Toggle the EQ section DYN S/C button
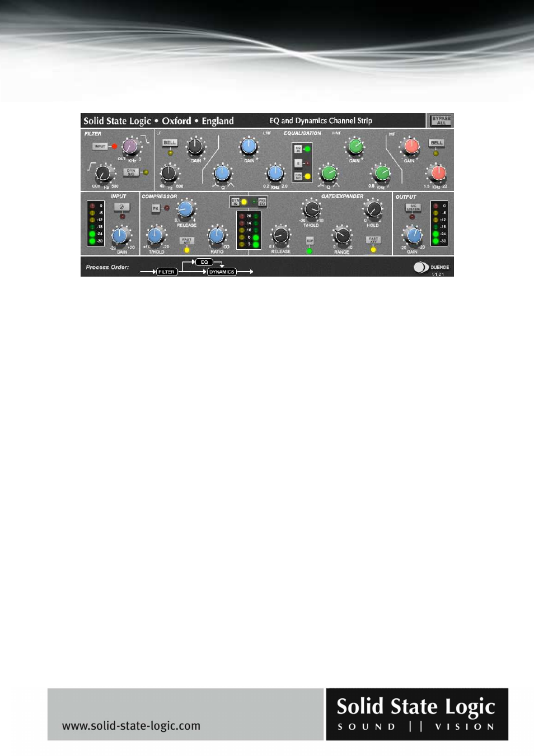 click(298, 176)
